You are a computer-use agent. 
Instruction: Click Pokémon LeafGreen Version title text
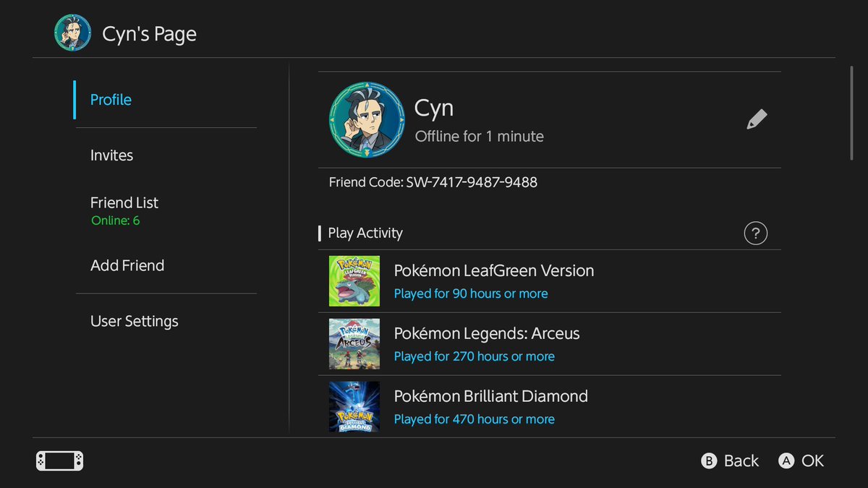494,270
